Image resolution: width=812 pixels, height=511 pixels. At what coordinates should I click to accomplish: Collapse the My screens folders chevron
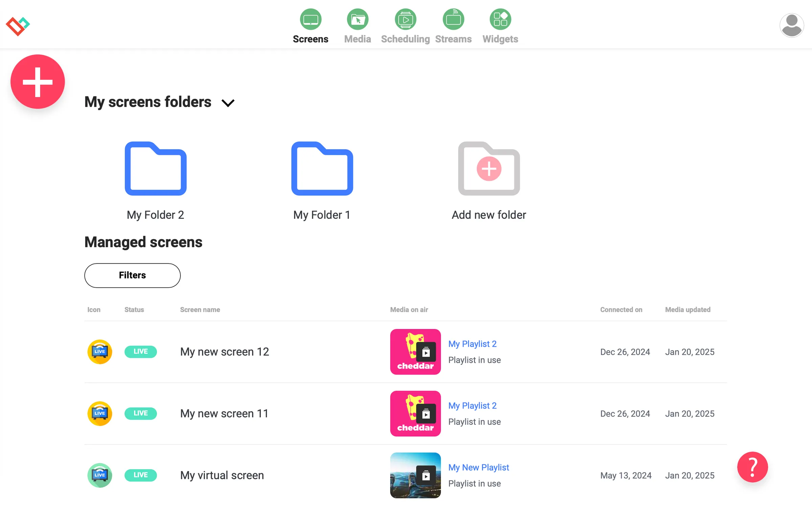(228, 103)
